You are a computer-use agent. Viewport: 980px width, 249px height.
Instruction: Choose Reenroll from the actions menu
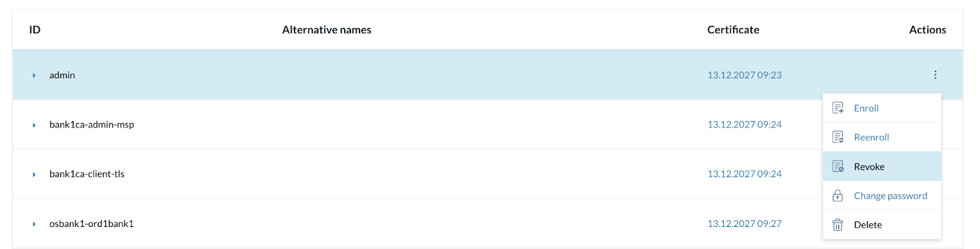click(x=871, y=137)
